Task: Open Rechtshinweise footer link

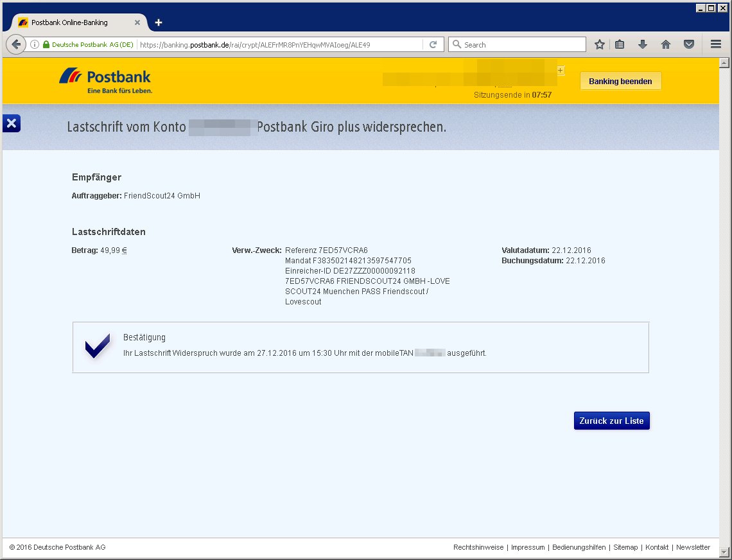Action: [478, 547]
